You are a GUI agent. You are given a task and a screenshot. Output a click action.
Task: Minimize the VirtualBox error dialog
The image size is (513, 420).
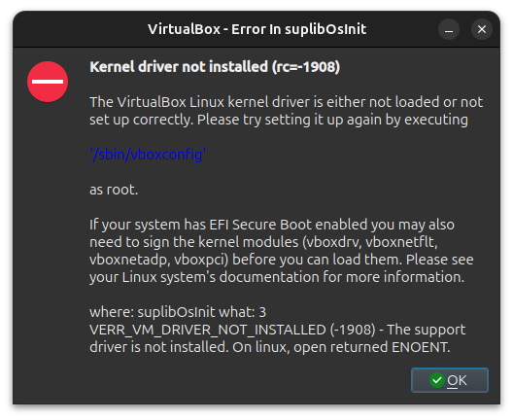(x=449, y=29)
